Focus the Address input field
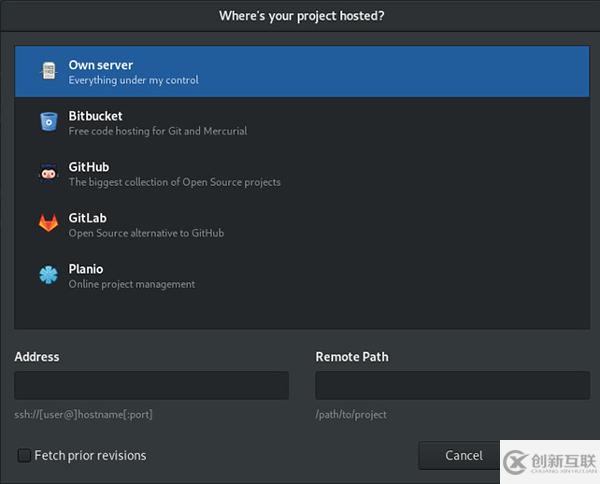Image resolution: width=600 pixels, height=484 pixels. tap(152, 385)
